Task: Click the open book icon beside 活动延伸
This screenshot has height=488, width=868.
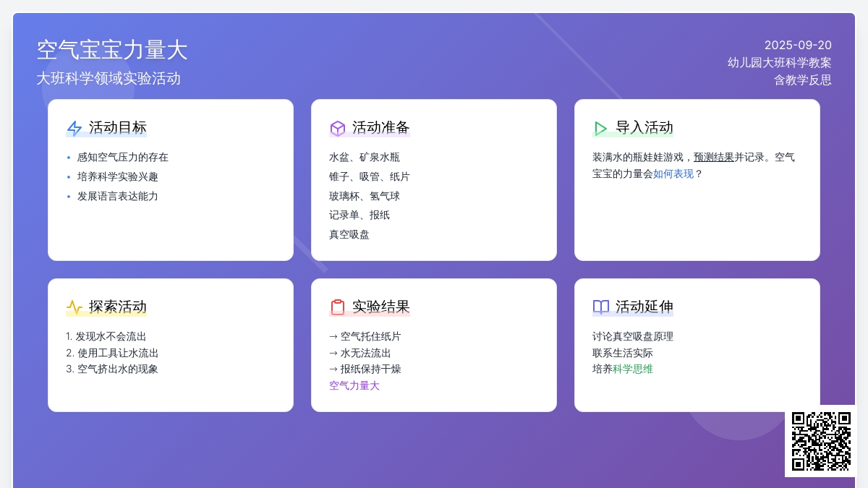Action: point(600,307)
